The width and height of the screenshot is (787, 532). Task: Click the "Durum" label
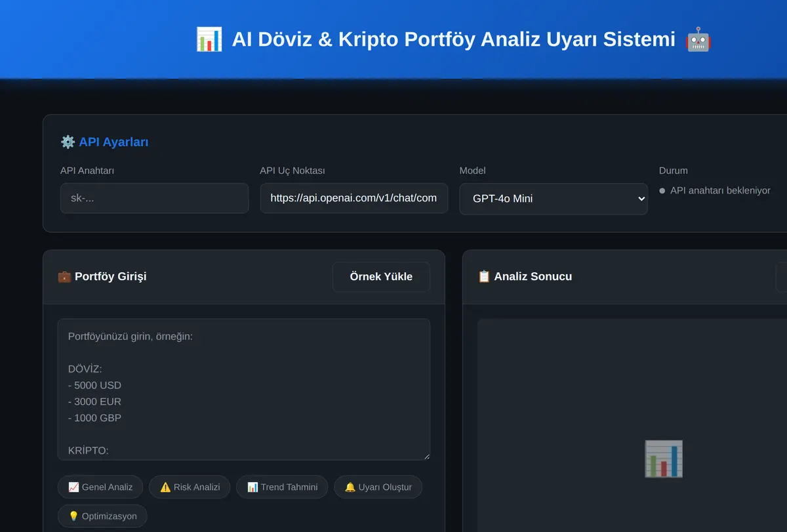click(674, 171)
